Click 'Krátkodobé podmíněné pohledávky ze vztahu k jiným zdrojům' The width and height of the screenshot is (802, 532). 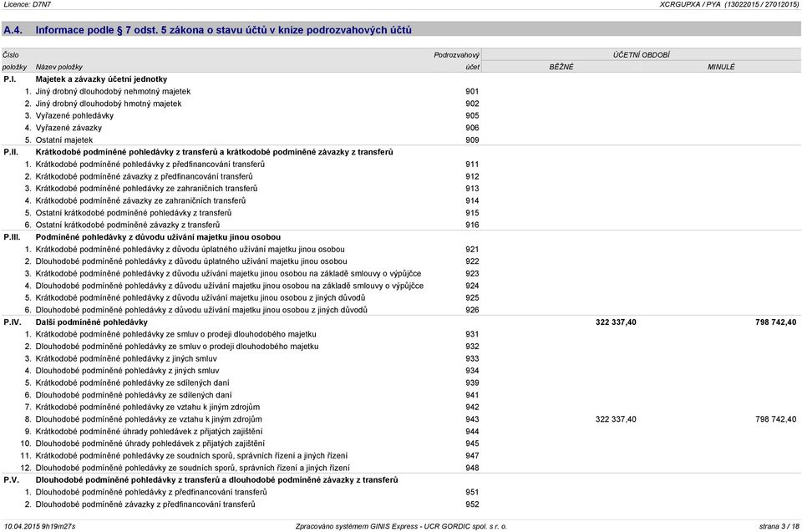coord(147,408)
